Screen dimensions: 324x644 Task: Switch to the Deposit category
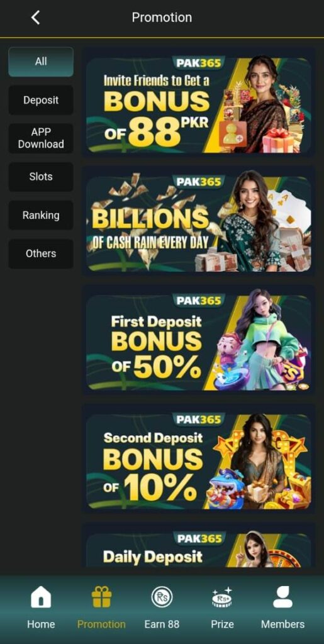(x=41, y=100)
